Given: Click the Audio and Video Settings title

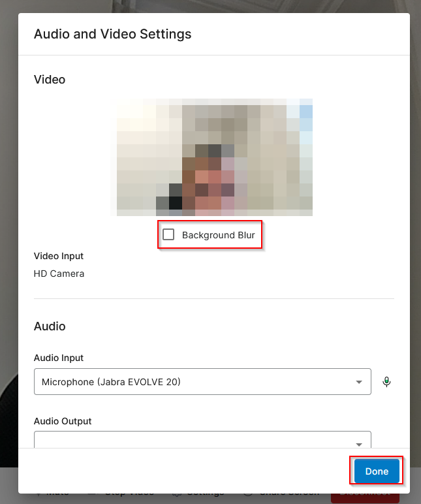Looking at the screenshot, I should [113, 34].
